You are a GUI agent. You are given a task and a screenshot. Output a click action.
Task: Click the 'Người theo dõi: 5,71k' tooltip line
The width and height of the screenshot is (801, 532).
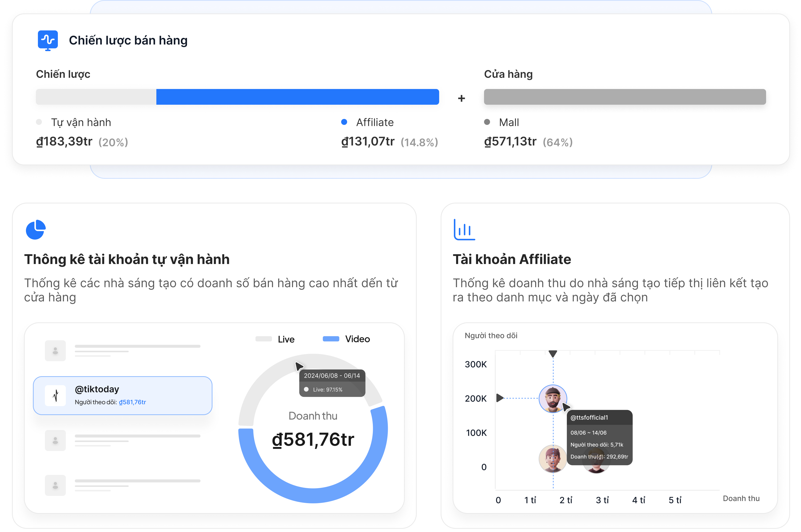coord(597,445)
